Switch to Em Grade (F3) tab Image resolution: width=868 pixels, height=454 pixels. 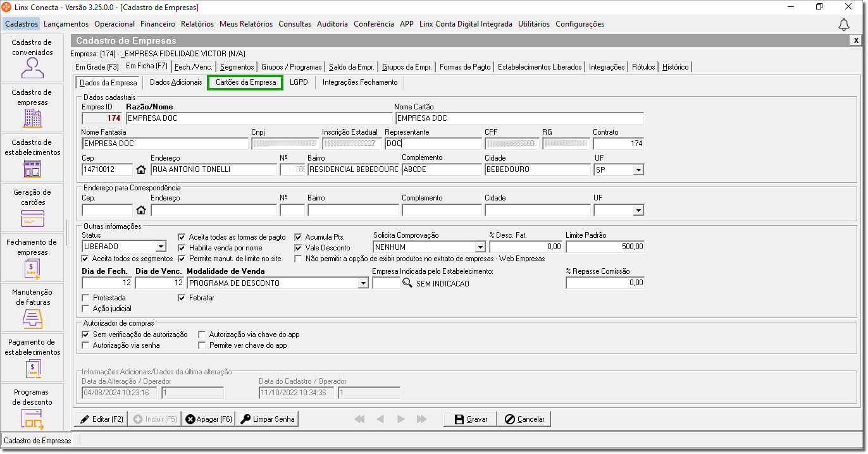click(x=97, y=66)
